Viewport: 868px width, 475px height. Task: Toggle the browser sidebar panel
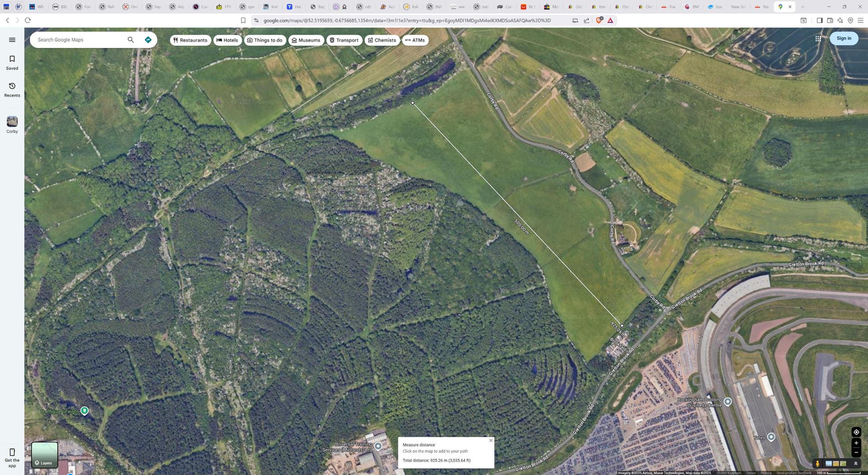coord(820,20)
